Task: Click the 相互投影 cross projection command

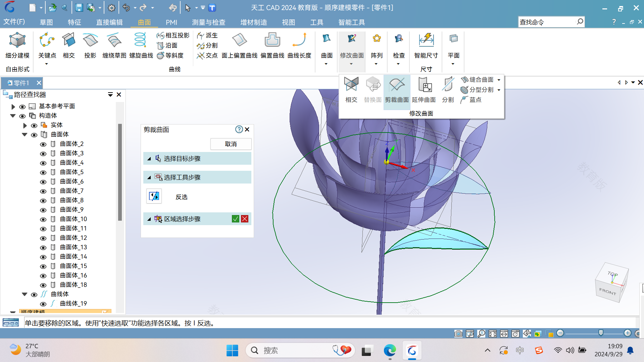Action: (x=173, y=35)
